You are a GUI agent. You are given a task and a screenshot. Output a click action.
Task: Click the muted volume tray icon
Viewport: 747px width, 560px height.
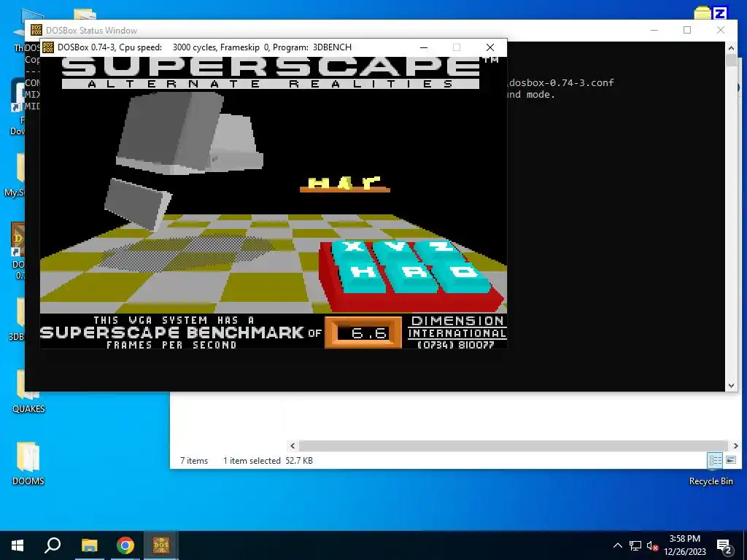[652, 545]
